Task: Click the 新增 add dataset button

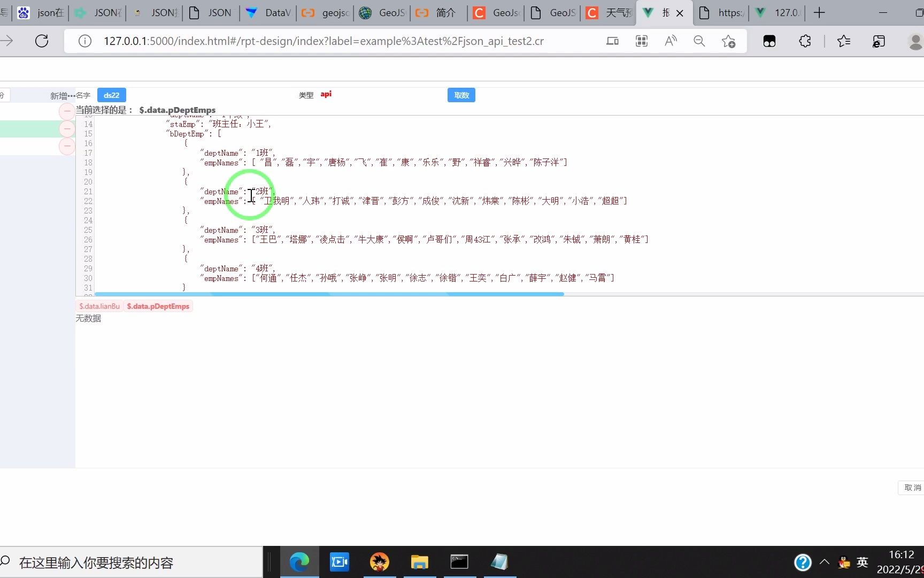Action: pyautogui.click(x=61, y=96)
